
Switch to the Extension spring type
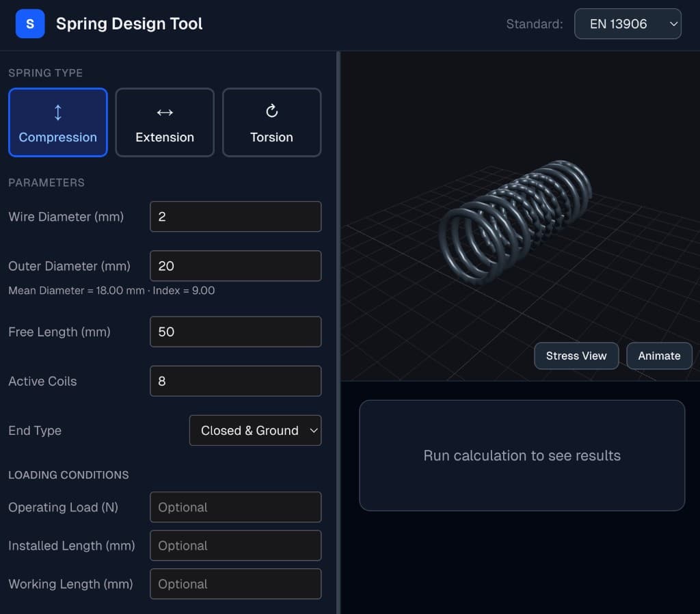pyautogui.click(x=165, y=122)
